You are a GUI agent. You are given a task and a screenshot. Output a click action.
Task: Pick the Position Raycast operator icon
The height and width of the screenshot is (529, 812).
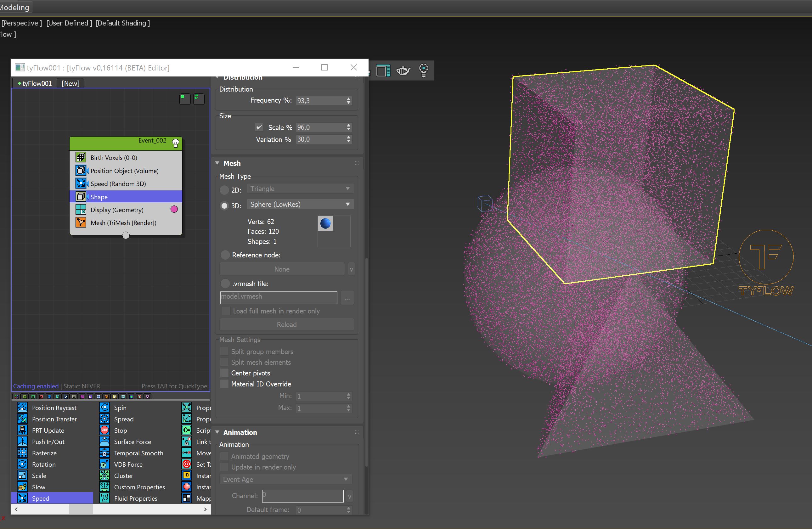(x=22, y=407)
